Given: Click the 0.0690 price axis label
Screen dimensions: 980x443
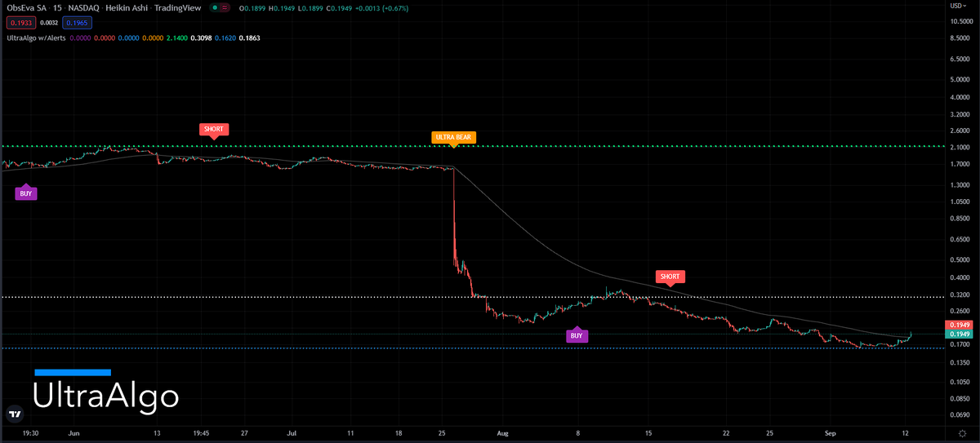Looking at the screenshot, I should pyautogui.click(x=960, y=416).
